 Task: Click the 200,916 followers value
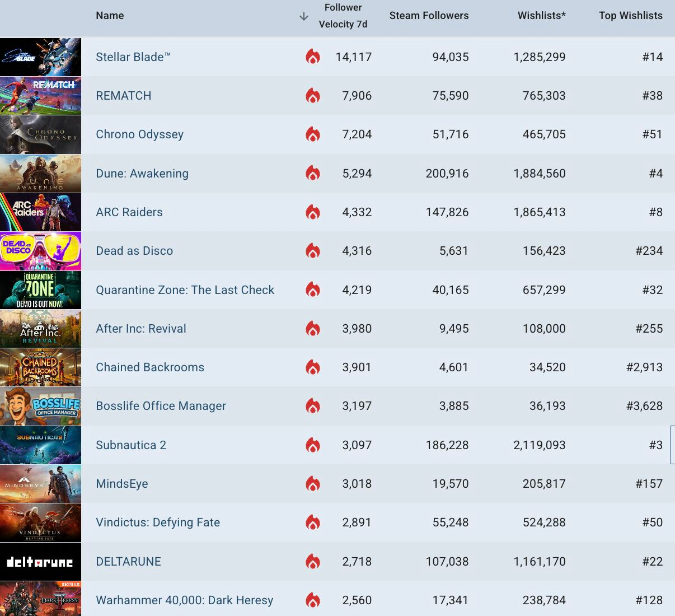click(447, 174)
